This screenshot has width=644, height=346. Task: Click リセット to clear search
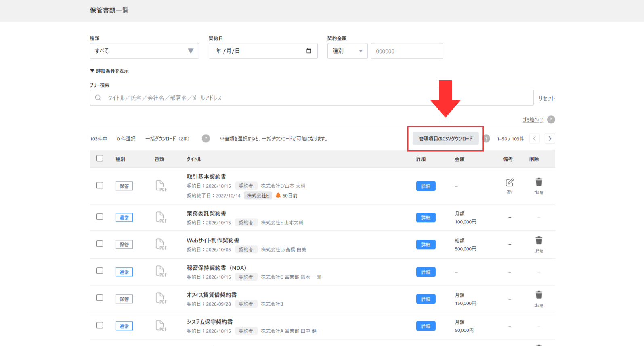(547, 98)
